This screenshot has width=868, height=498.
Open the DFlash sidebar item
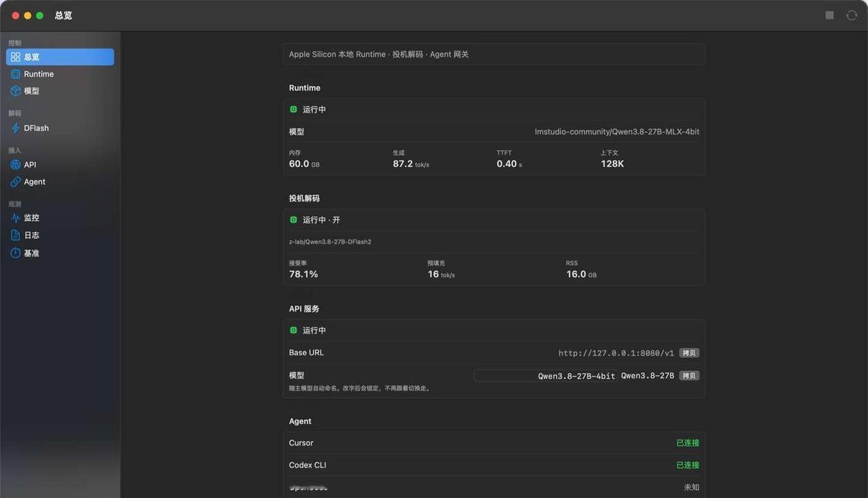(60, 128)
